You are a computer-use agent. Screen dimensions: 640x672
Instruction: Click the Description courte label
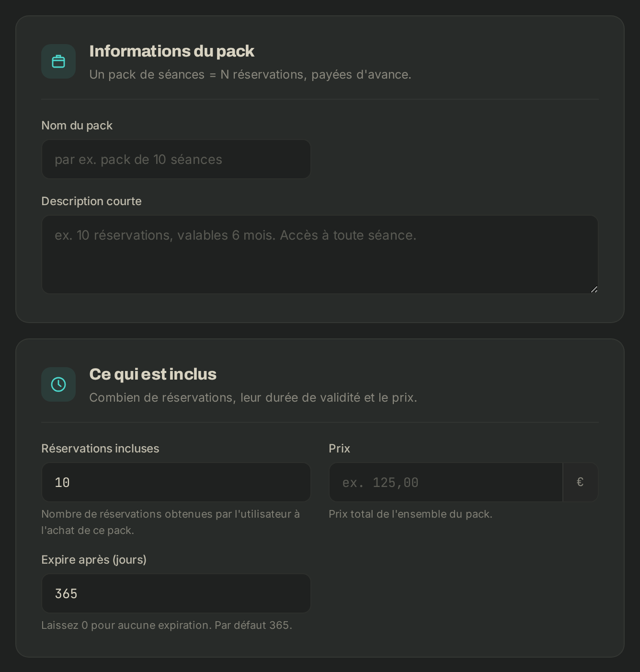pyautogui.click(x=91, y=201)
